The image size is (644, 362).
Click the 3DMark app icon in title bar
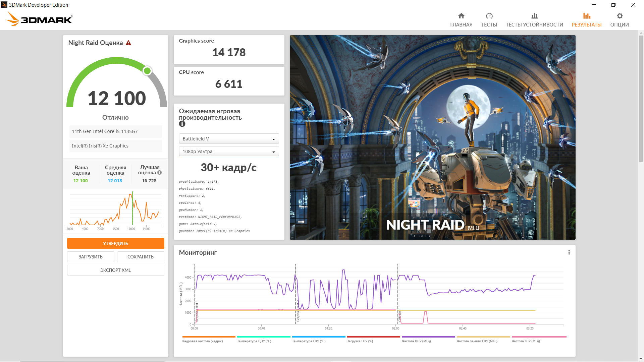(4, 5)
